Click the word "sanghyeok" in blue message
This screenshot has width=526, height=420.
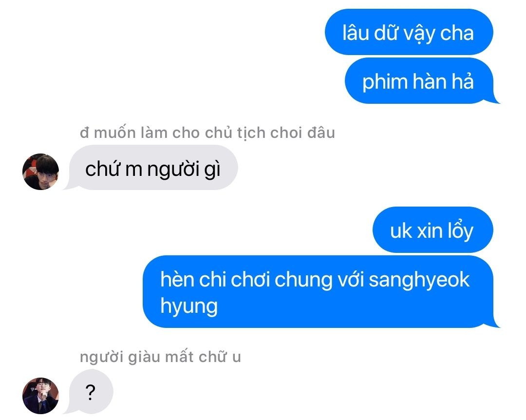419,280
